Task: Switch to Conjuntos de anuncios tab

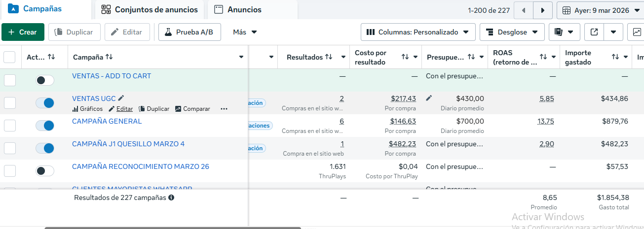Action: click(x=150, y=10)
